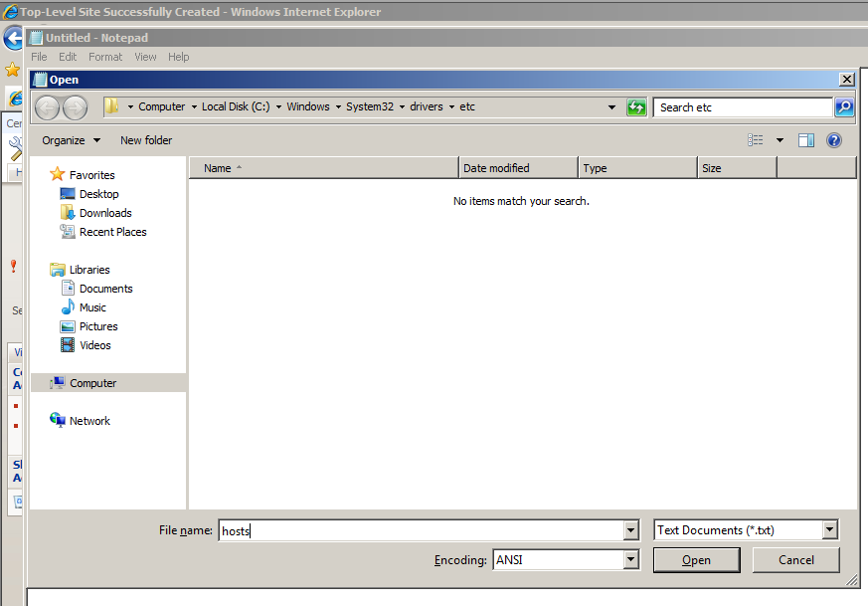Open Notepad File menu
Image resolution: width=868 pixels, height=606 pixels.
39,57
